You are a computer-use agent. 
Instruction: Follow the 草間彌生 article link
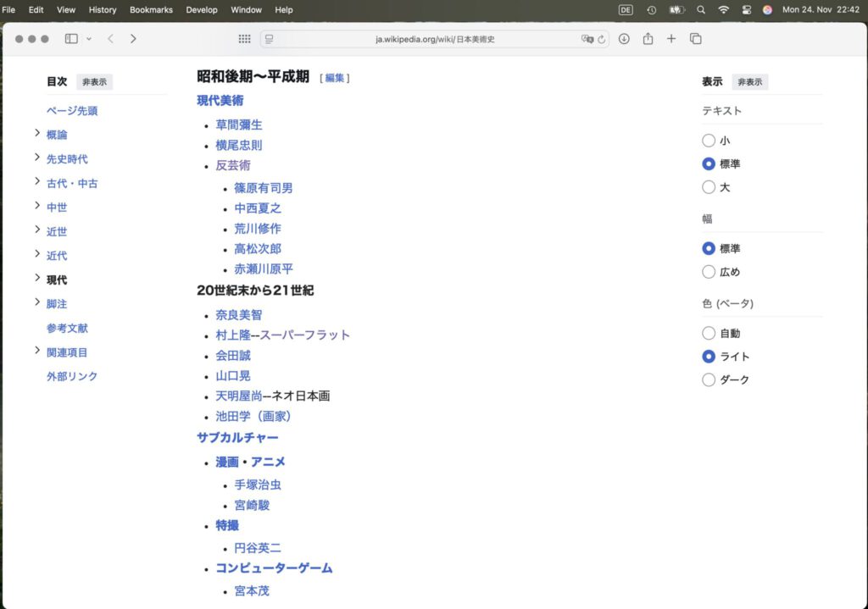tap(238, 124)
